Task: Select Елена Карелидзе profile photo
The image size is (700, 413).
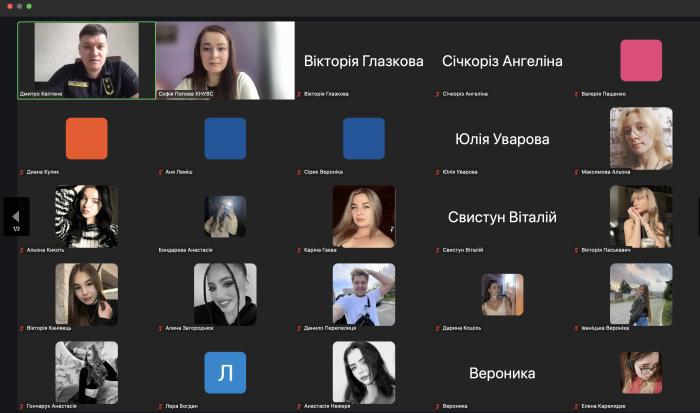Action: pos(641,373)
